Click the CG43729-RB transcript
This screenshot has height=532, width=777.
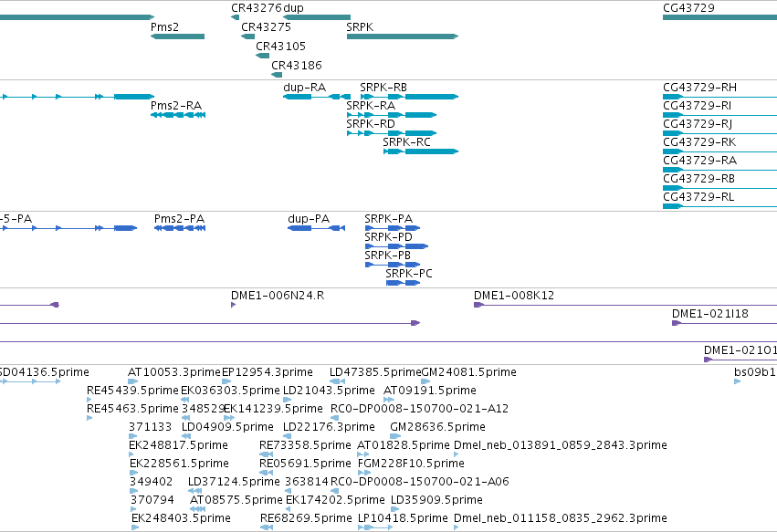720,188
